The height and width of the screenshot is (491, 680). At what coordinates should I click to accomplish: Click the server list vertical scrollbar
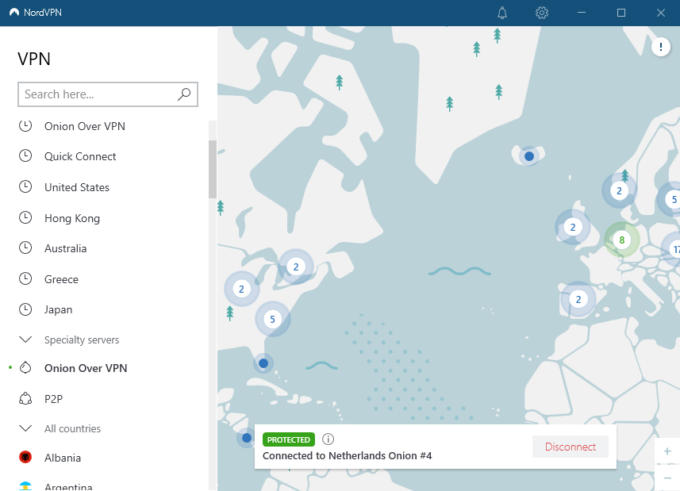[x=212, y=168]
